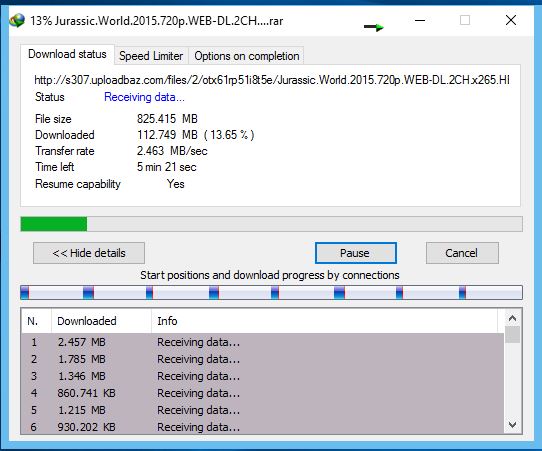Click the connections progress segments bar
542x451 pixels.
point(271,292)
